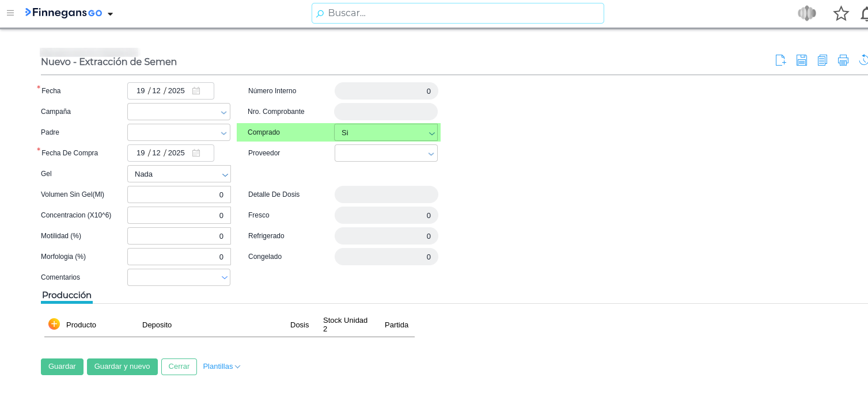Click the favorites star icon
The height and width of the screenshot is (416, 868).
pyautogui.click(x=841, y=13)
